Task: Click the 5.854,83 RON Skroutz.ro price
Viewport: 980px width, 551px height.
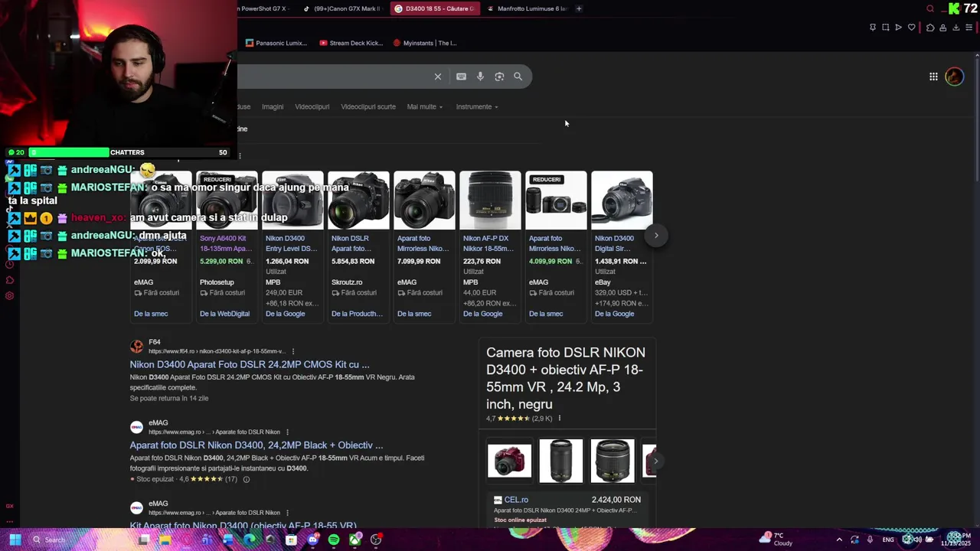Action: (x=353, y=262)
